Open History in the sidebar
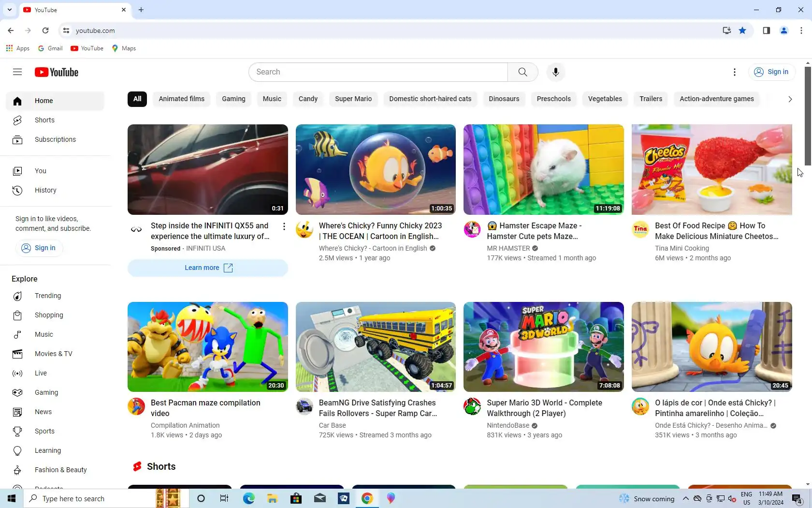The image size is (812, 508). [x=55, y=190]
